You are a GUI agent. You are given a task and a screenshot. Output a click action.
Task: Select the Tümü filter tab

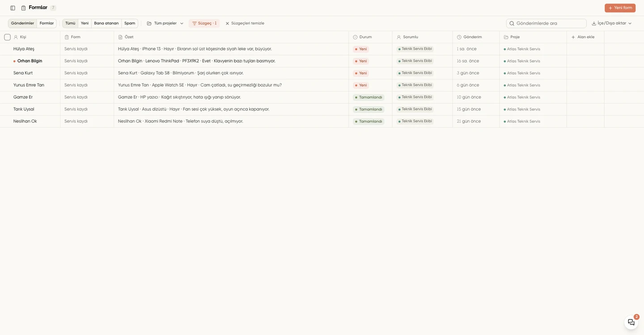coord(70,23)
